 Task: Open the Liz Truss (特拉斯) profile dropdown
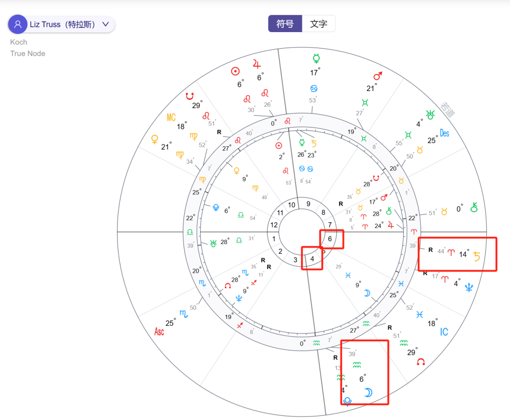click(62, 25)
